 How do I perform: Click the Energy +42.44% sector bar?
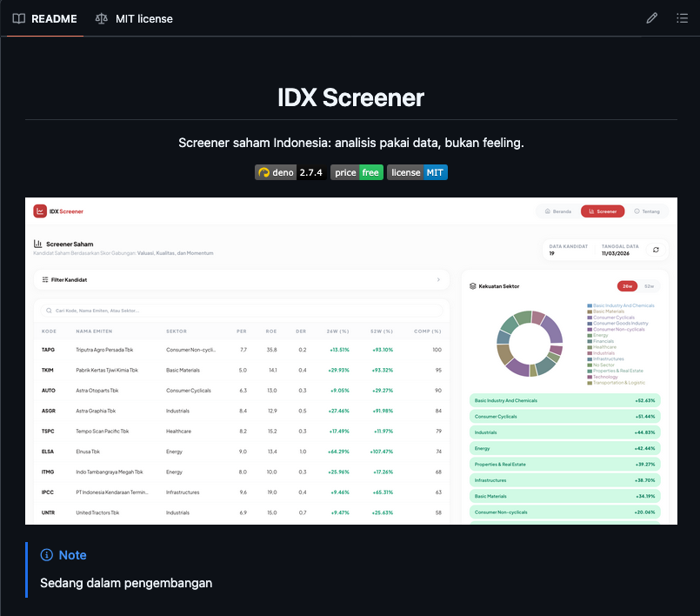point(564,448)
